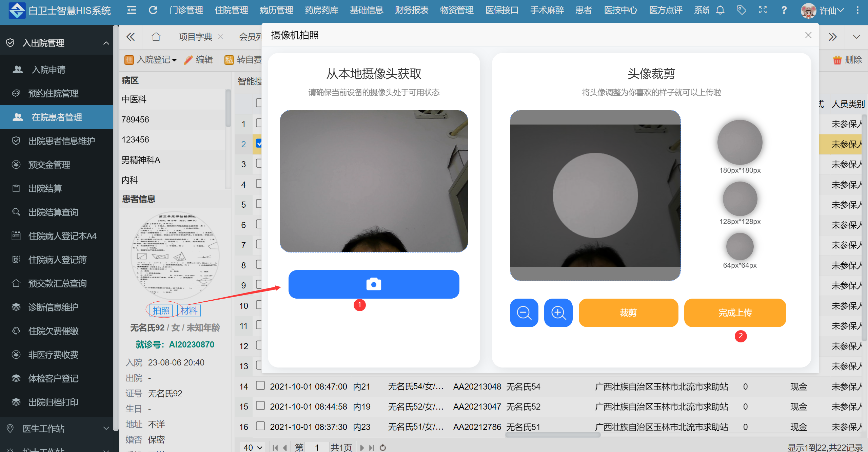Toggle fullscreen mode icon
Screen dimensions: 868x452
763,10
